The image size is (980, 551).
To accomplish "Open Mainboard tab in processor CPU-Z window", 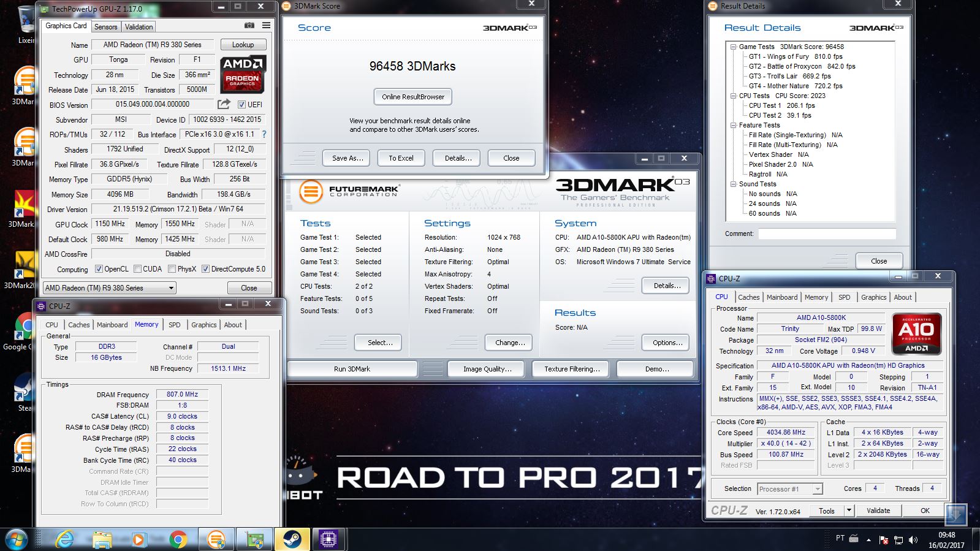I will click(x=782, y=297).
